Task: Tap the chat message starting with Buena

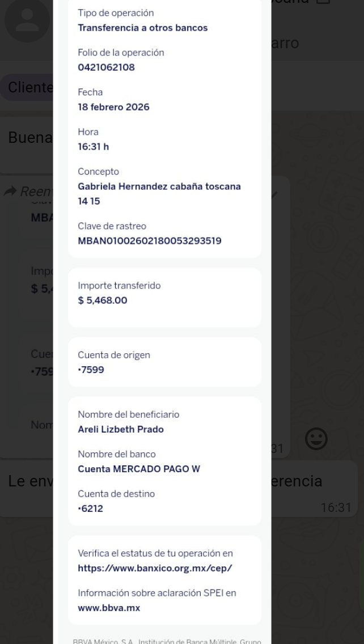Action: [x=29, y=138]
